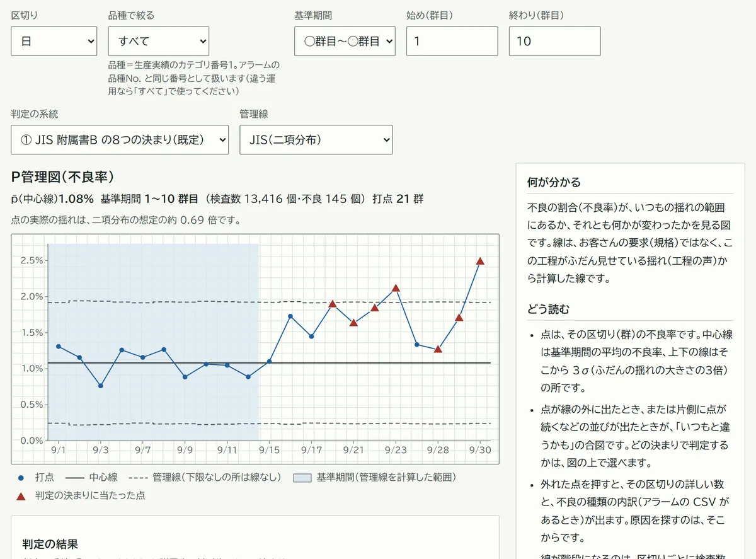The image size is (756, 559).
Task: Click the どう読む heading
Action: (548, 309)
